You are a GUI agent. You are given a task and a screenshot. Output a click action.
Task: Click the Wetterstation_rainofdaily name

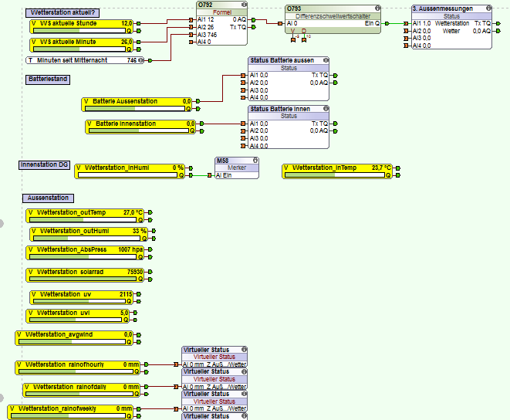coord(69,387)
